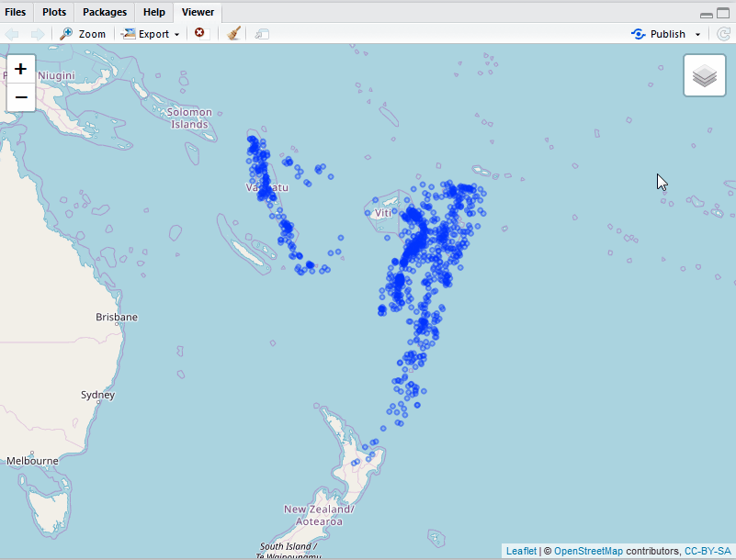This screenshot has height=560, width=736.
Task: Click the remove current viewer item icon
Action: [199, 33]
